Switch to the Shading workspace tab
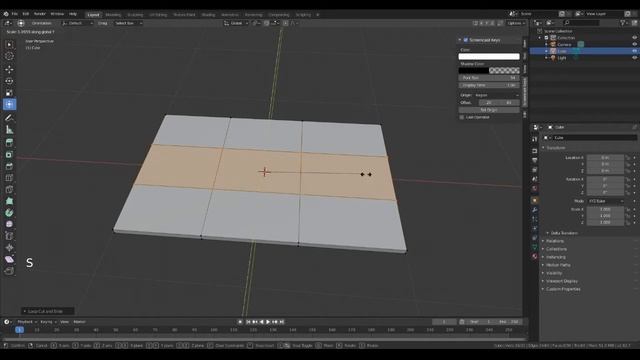The image size is (640, 360). [x=208, y=15]
